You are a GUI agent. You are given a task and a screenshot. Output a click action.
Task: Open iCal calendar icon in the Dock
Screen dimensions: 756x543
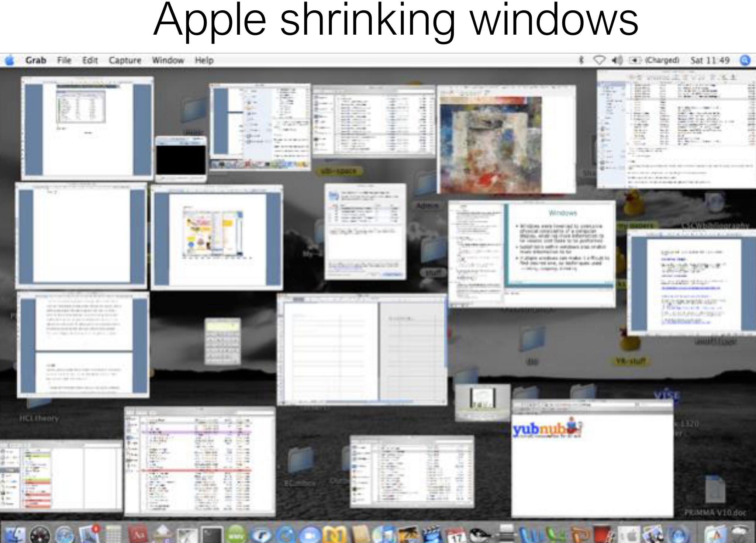tap(456, 534)
